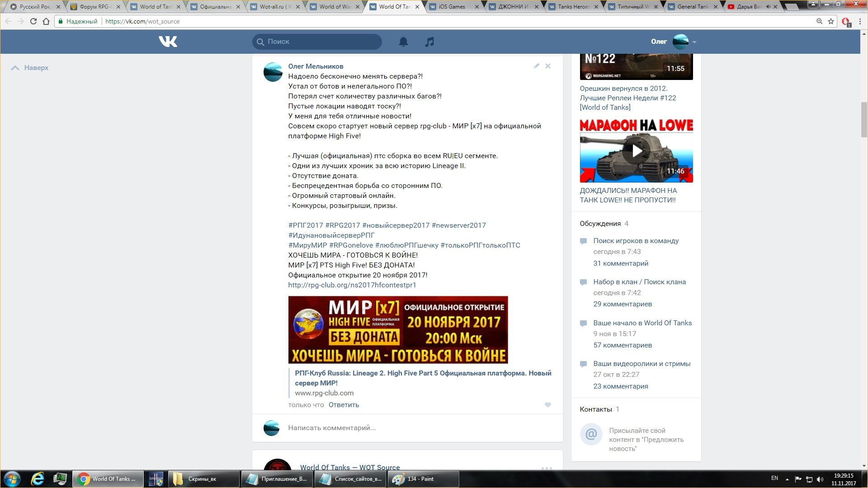Open the Lineage game taskbar icon
868x488 pixels.
[x=156, y=479]
